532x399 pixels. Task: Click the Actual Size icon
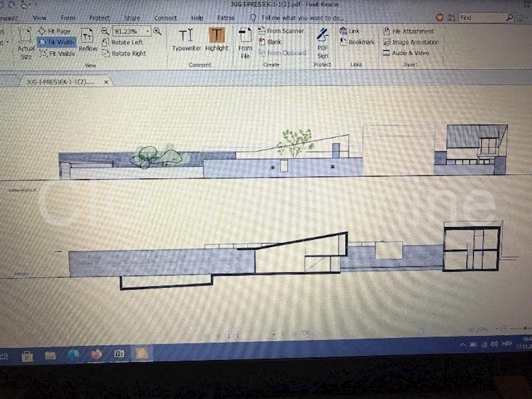click(x=26, y=36)
